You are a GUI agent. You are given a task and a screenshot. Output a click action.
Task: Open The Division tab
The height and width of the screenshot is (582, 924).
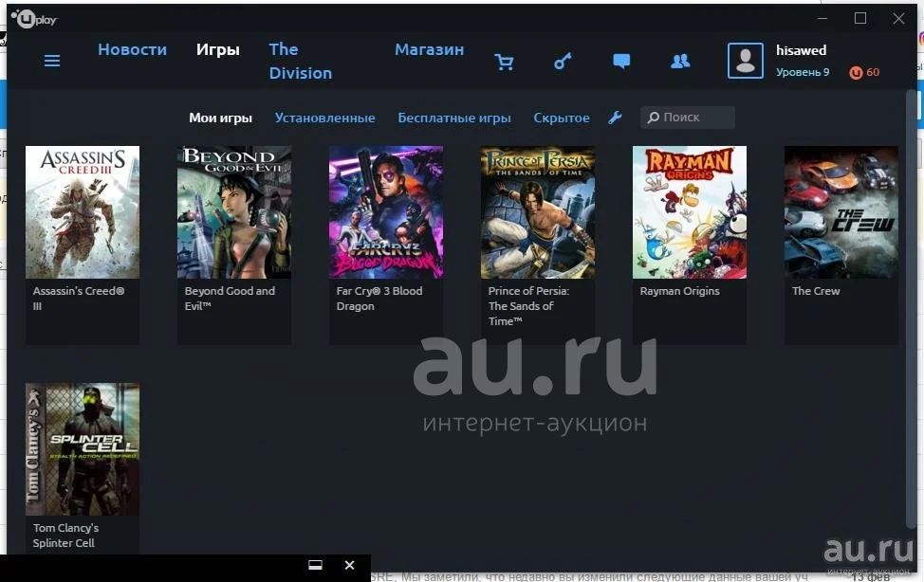(x=301, y=62)
